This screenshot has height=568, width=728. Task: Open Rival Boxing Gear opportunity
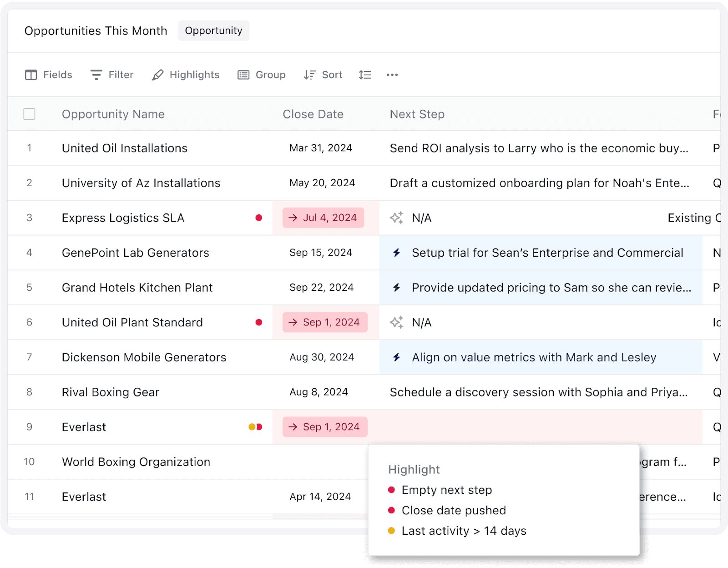click(111, 392)
